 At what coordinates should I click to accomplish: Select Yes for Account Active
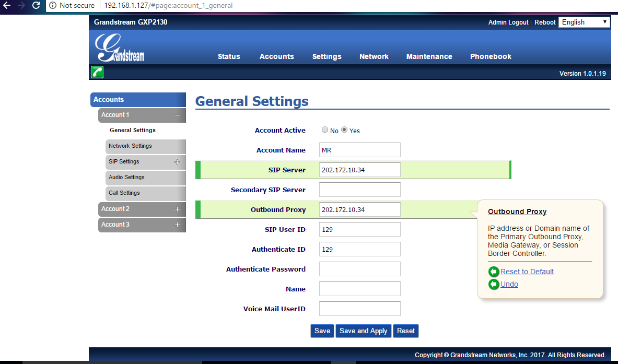click(344, 130)
